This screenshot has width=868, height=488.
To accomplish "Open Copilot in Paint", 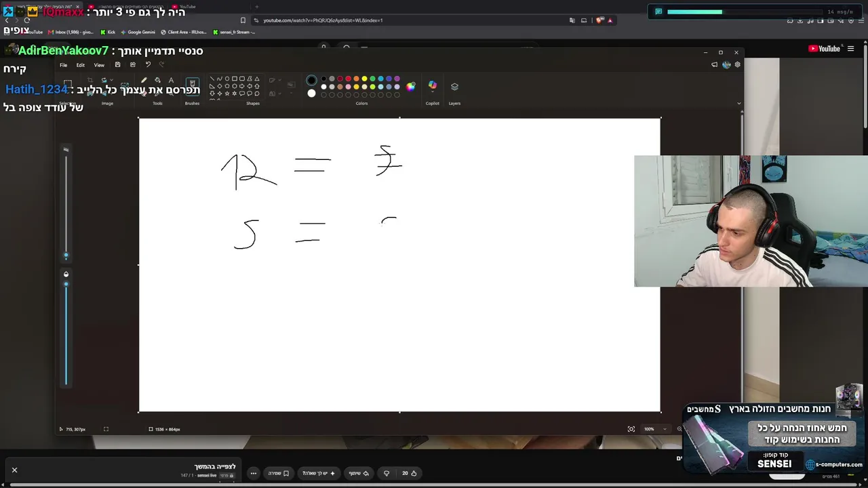I will click(x=433, y=85).
